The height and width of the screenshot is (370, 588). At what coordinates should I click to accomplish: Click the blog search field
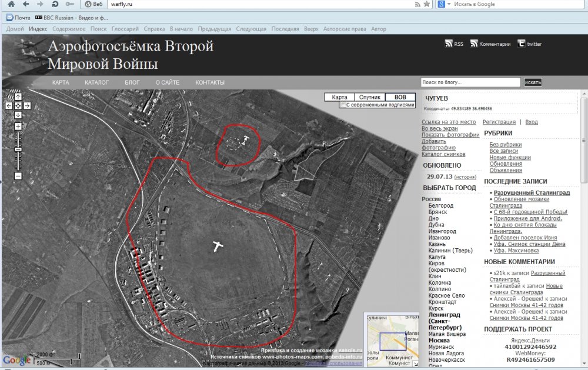point(470,82)
